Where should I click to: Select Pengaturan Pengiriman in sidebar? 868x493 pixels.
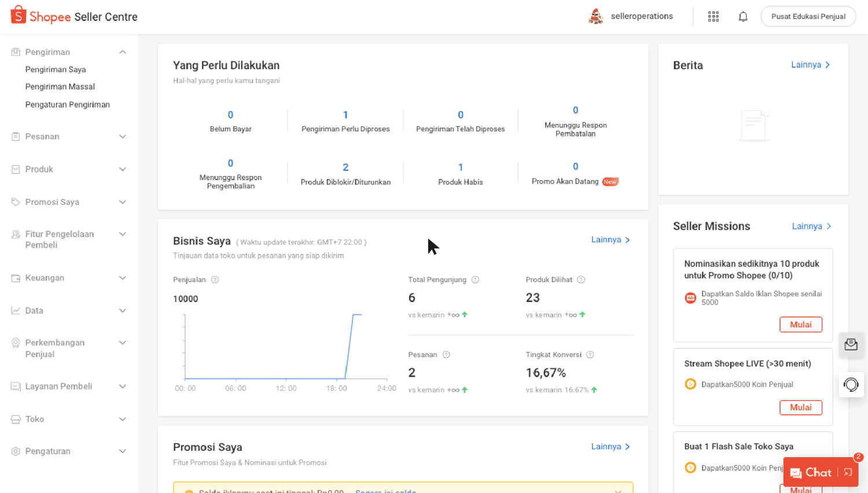coord(68,105)
